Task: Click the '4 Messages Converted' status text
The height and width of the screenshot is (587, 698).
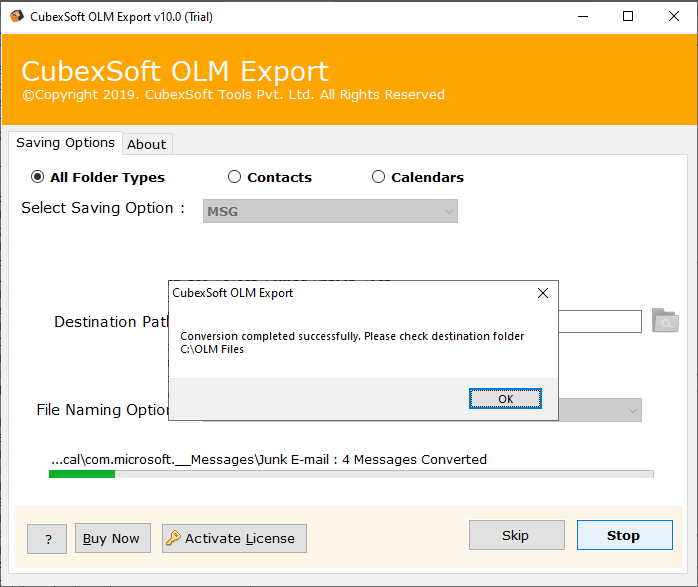Action: coord(414,459)
